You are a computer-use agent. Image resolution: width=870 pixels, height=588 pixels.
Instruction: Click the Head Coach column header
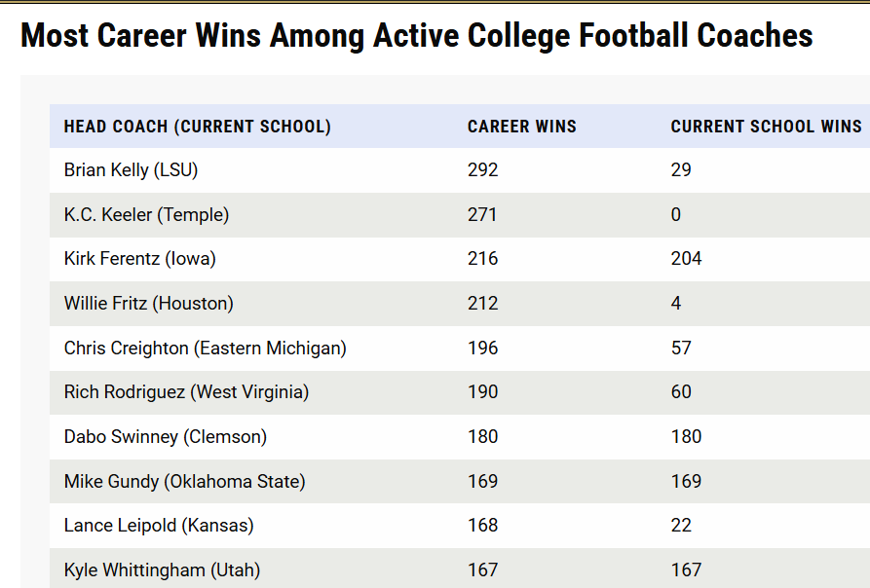coord(197,127)
